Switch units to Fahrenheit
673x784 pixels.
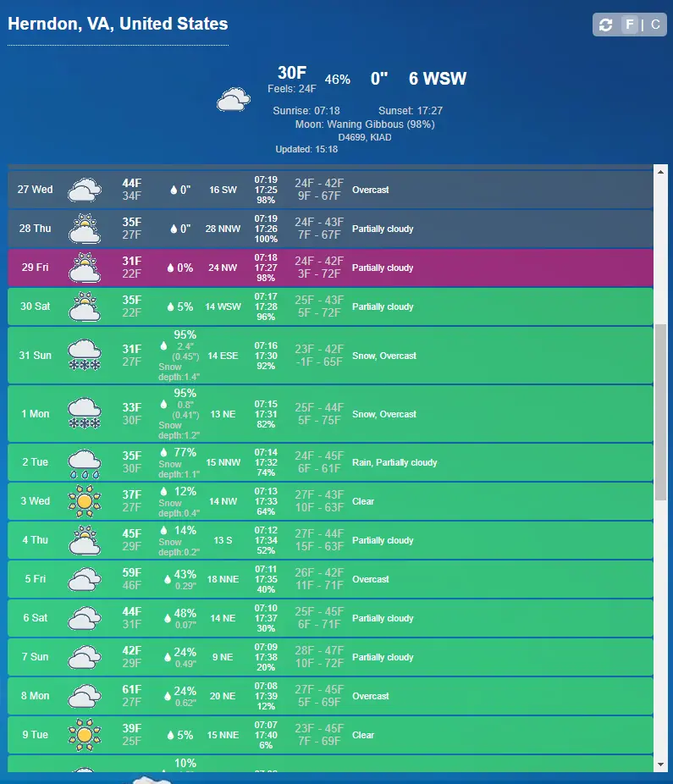coord(629,25)
